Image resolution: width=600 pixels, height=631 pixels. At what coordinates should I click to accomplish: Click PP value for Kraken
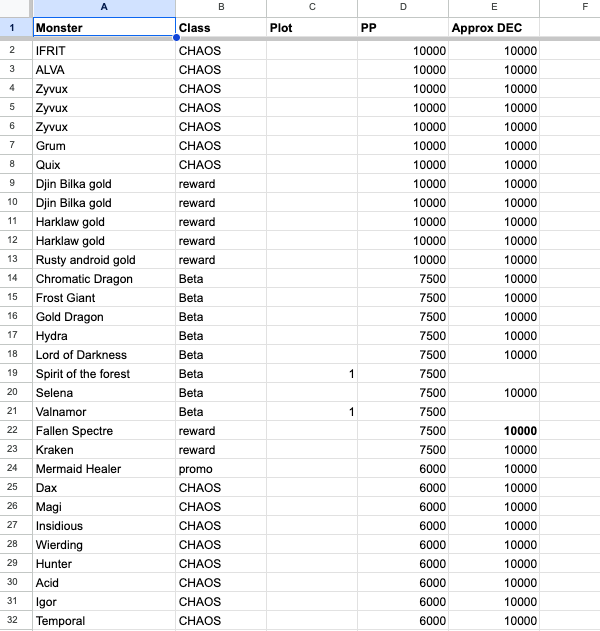pos(402,450)
